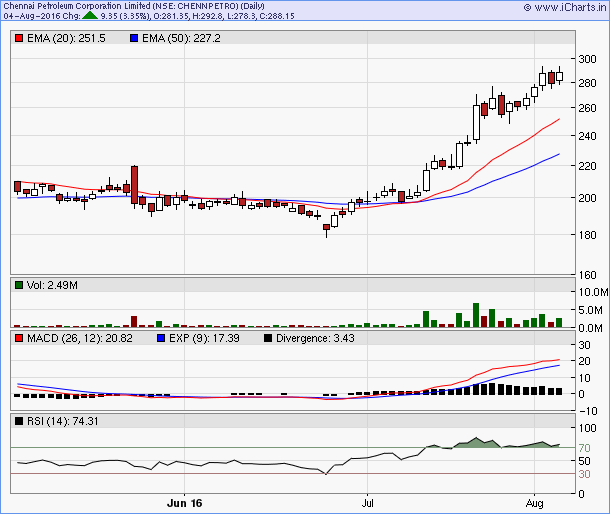610x514 pixels.
Task: Click the RSI 30 oversold level label
Action: pos(584,474)
